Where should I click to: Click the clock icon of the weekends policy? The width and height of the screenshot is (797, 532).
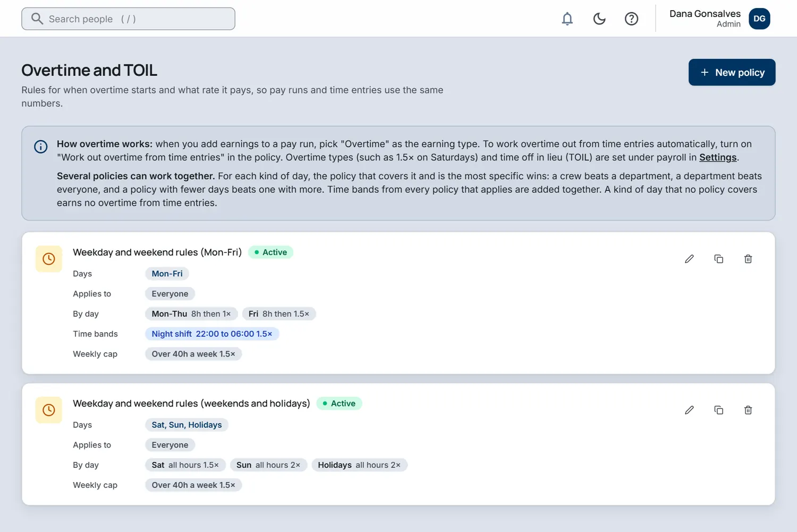pos(49,410)
